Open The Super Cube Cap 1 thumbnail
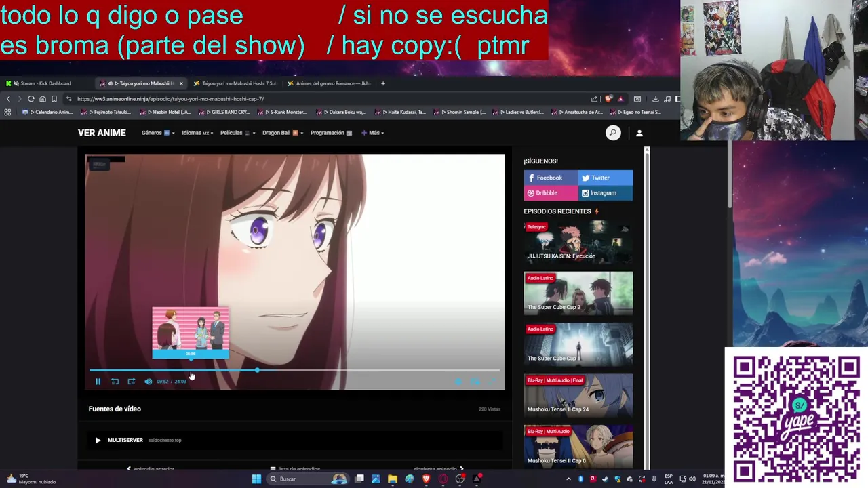 [x=578, y=344]
